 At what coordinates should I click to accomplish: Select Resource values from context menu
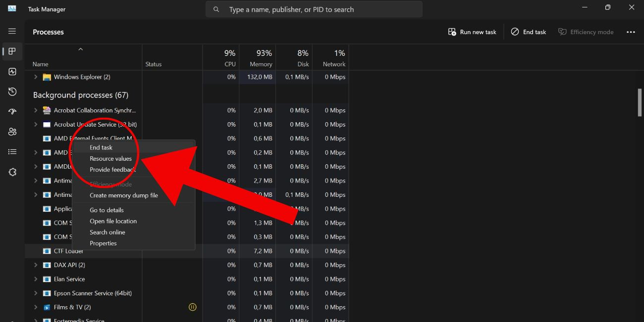(110, 158)
